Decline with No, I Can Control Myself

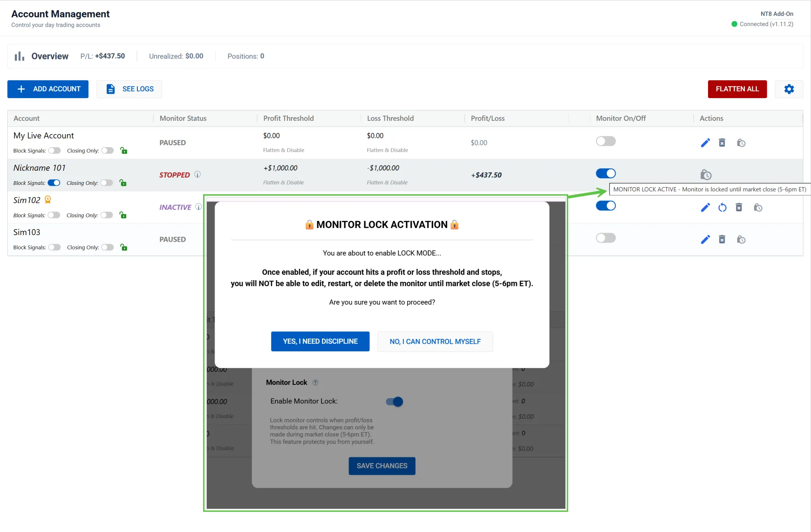click(435, 341)
